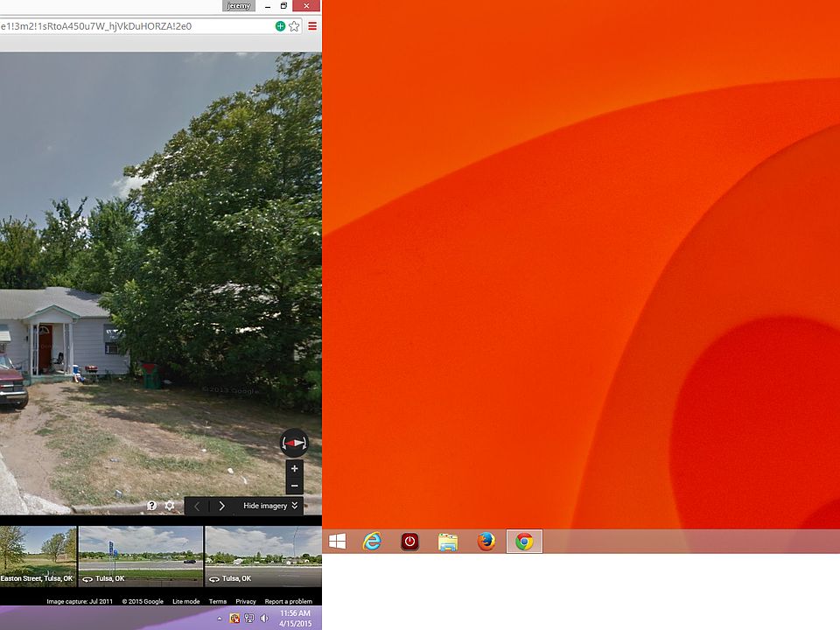
Task: Click the green plus extension icon in address bar
Action: point(280,26)
